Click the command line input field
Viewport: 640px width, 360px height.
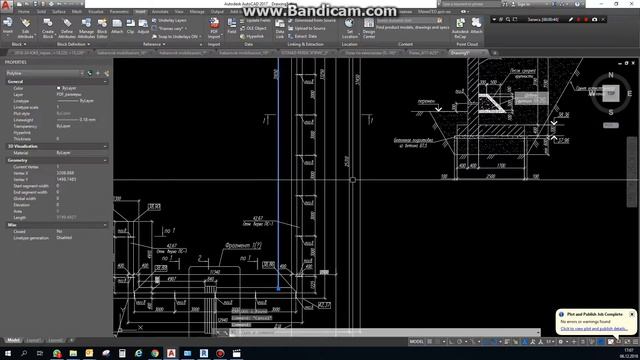384,333
